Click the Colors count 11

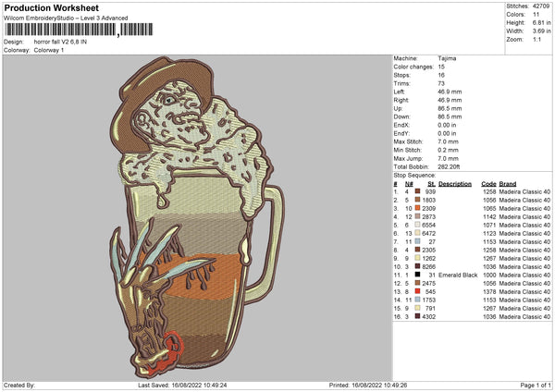[x=536, y=15]
